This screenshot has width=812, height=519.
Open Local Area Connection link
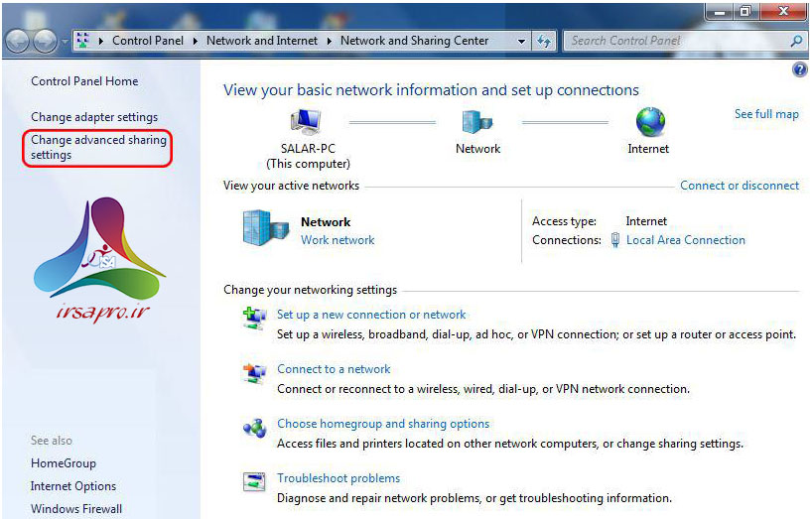coord(686,240)
